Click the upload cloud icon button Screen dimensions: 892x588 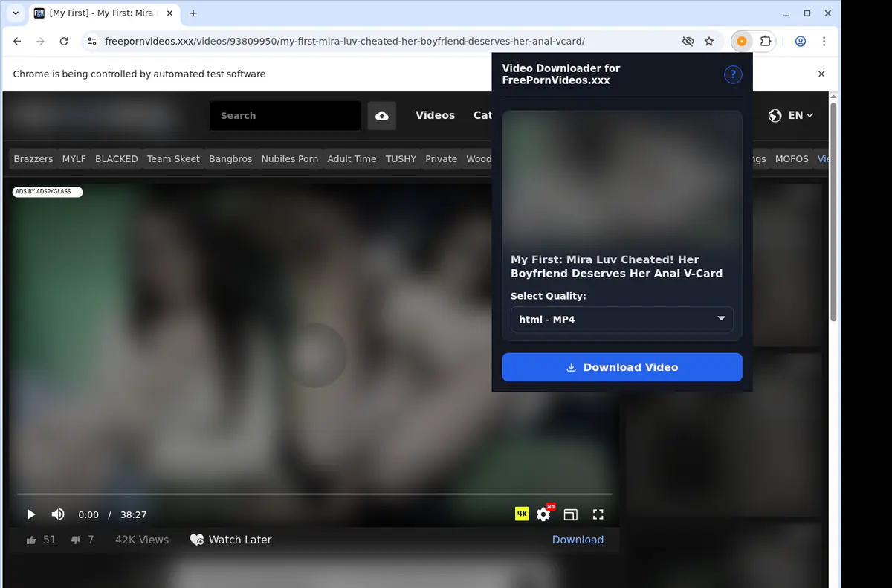pos(382,116)
